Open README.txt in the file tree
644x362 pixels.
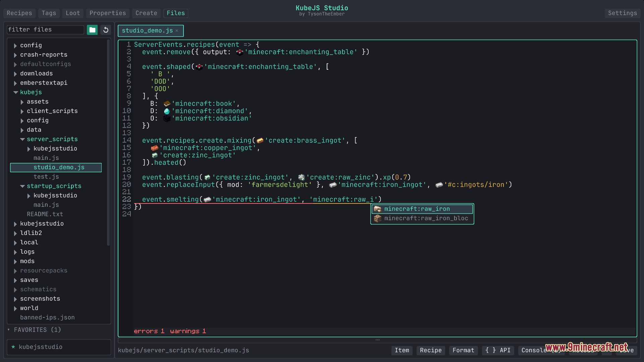point(45,214)
